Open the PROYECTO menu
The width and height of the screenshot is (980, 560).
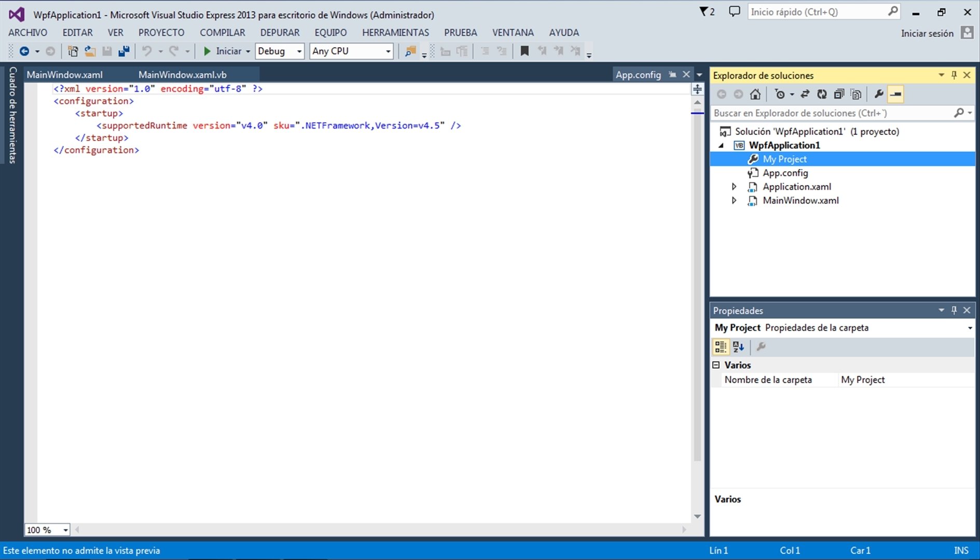[161, 32]
